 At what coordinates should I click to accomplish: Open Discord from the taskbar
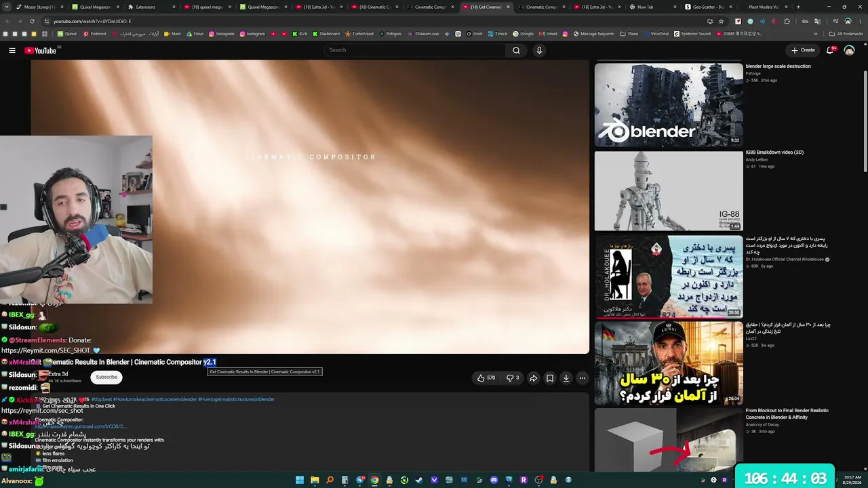pos(494,480)
